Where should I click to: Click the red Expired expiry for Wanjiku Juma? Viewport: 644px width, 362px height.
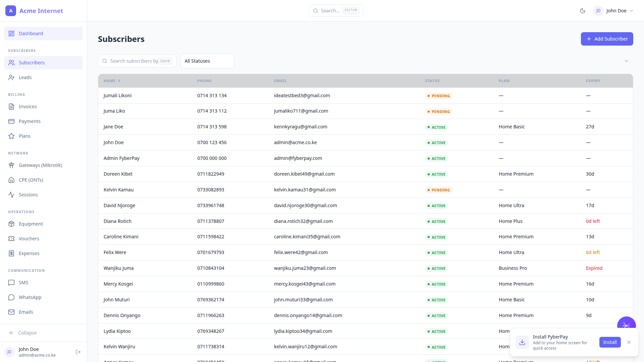coord(594,268)
